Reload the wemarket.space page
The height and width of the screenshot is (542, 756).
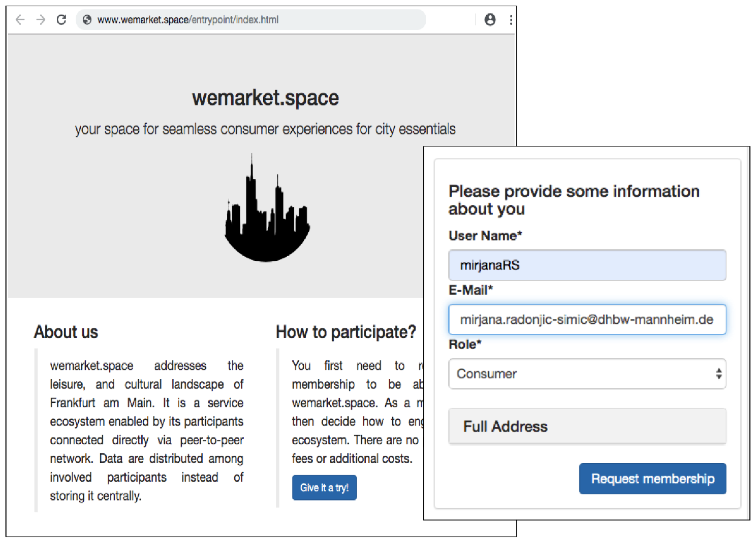61,20
